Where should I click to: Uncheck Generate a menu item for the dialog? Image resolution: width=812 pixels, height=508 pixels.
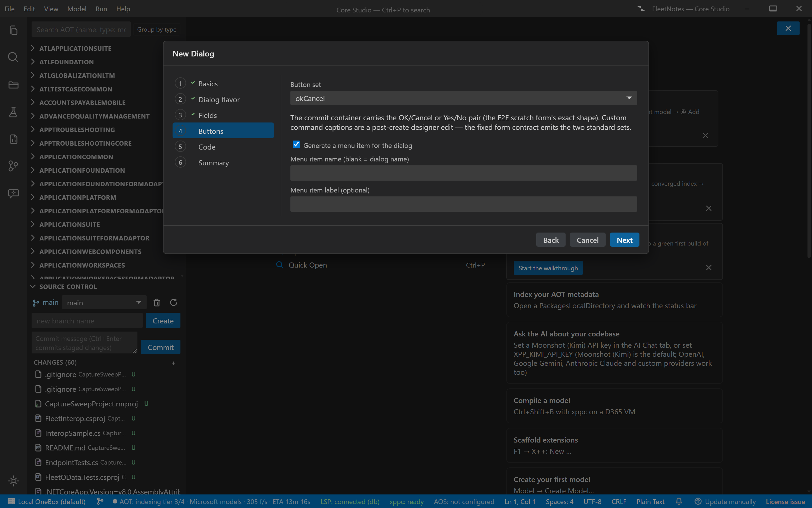pos(296,144)
